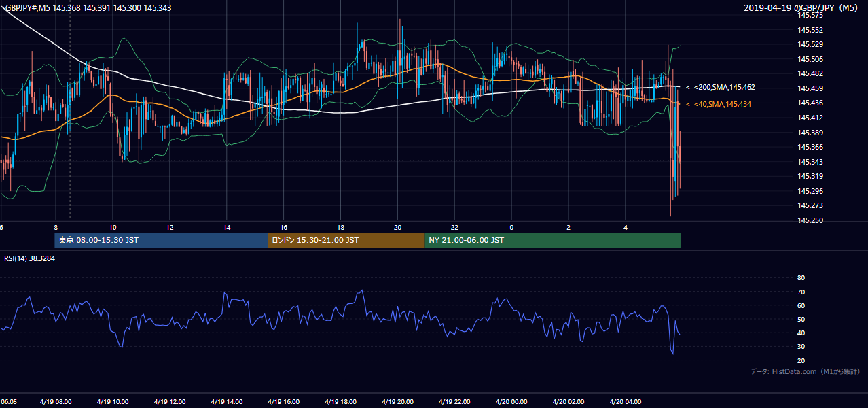Click price level 145.482 on the axis

[x=810, y=73]
